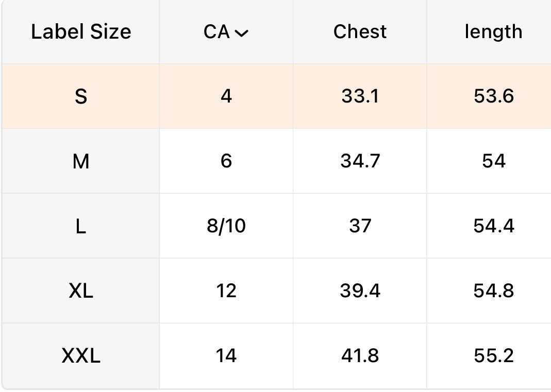Click the 53.6 length value
This screenshot has width=551, height=392.
tap(493, 97)
